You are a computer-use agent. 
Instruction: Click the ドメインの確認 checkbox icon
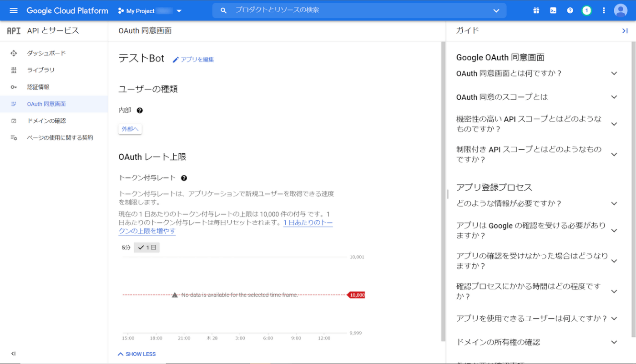14,121
